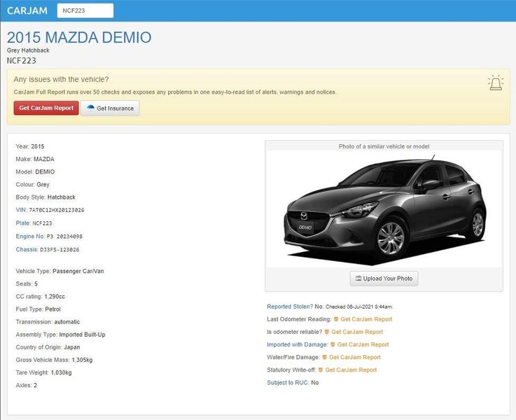The width and height of the screenshot is (516, 420).
Task: Open the Chassis label link
Action: [x=27, y=249]
